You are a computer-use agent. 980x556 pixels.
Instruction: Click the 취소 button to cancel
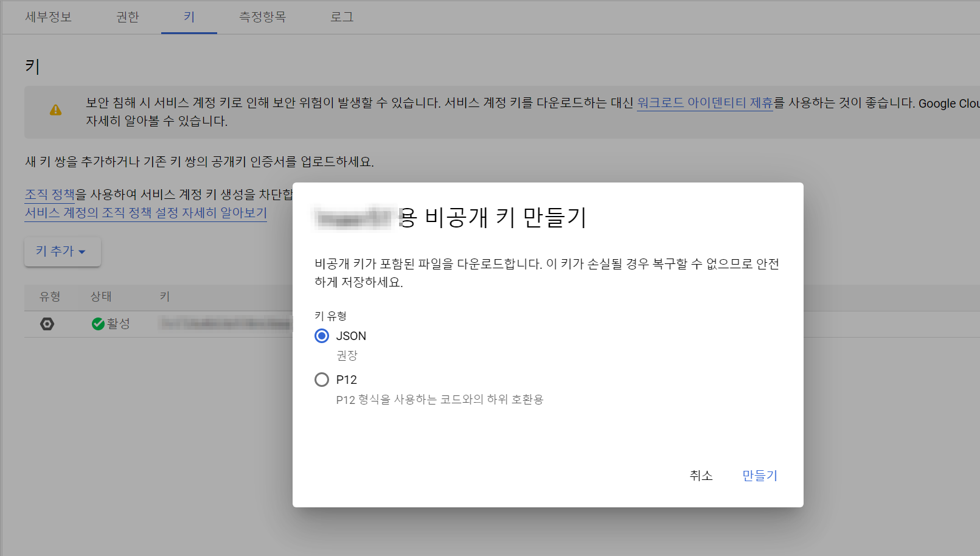pyautogui.click(x=701, y=475)
